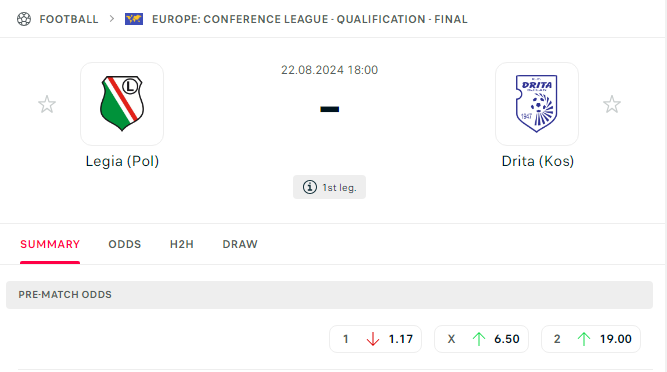The image size is (667, 372).
Task: Switch to the Draw tab
Action: (240, 244)
